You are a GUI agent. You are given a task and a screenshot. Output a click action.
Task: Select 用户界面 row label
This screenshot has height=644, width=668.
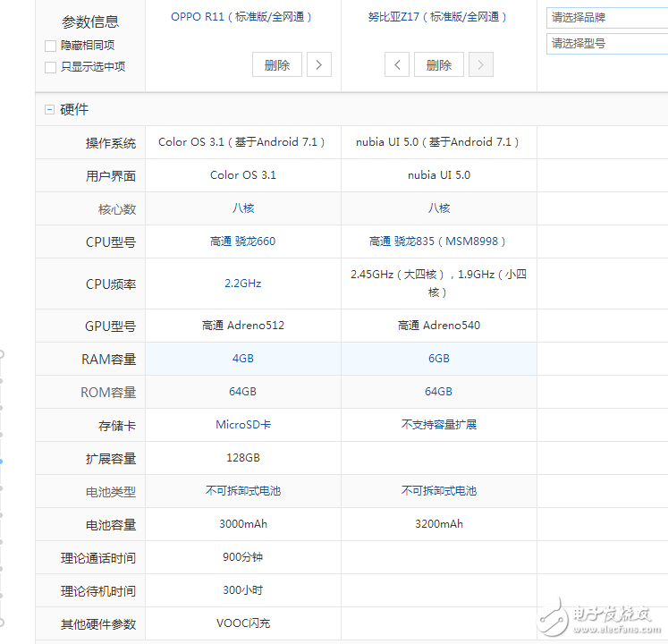tap(111, 176)
